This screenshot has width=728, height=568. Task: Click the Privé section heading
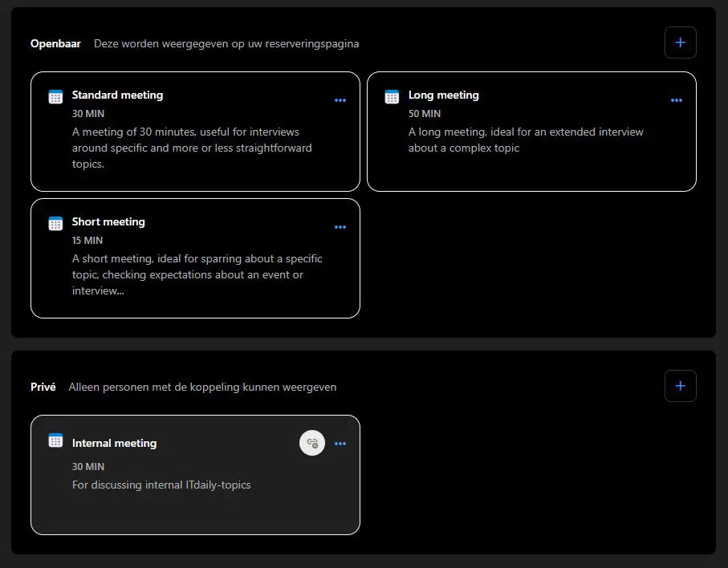pos(43,387)
